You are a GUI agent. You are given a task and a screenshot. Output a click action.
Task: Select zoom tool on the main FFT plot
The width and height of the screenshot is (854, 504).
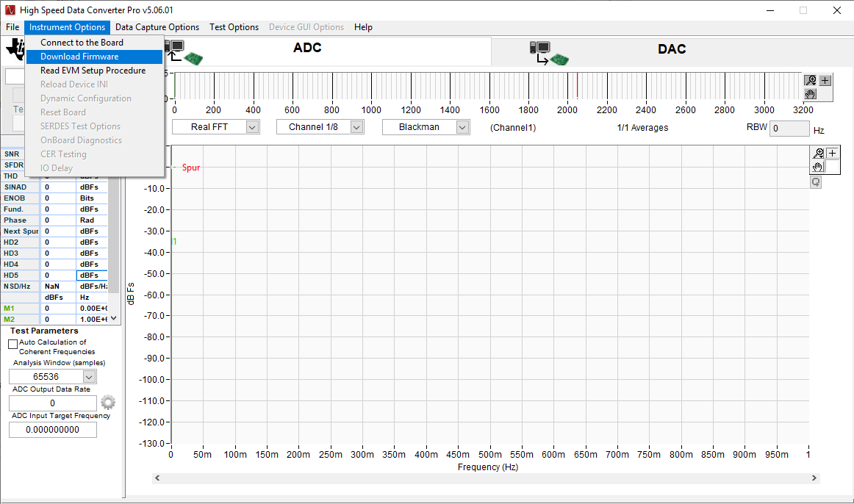tap(818, 154)
